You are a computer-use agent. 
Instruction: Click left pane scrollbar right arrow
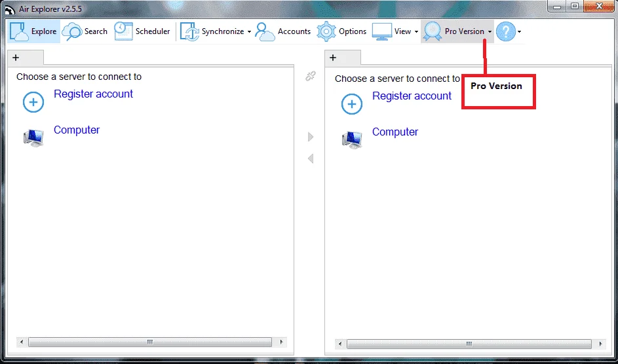click(281, 342)
